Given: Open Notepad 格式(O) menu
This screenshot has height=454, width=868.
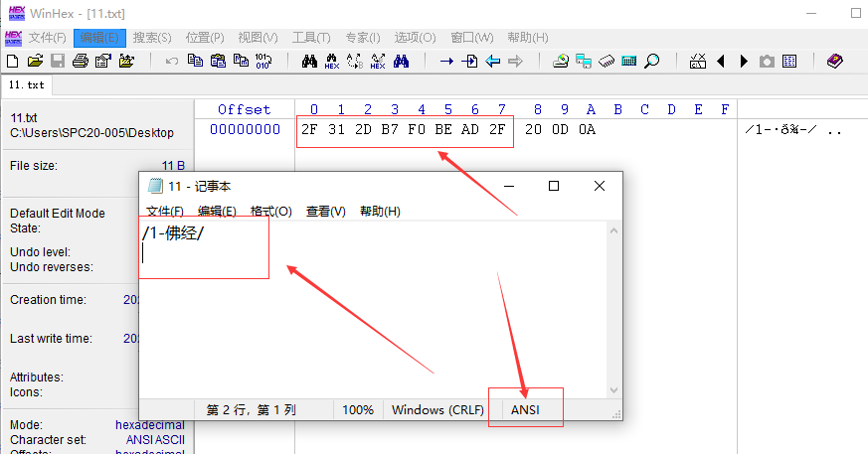Looking at the screenshot, I should click(x=271, y=212).
